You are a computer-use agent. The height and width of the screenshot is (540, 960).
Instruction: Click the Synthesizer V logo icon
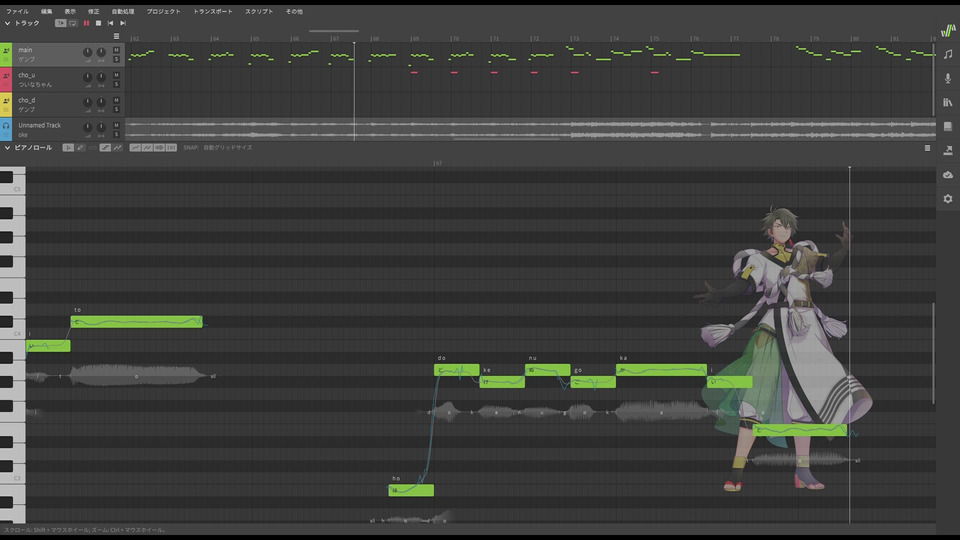pyautogui.click(x=948, y=31)
